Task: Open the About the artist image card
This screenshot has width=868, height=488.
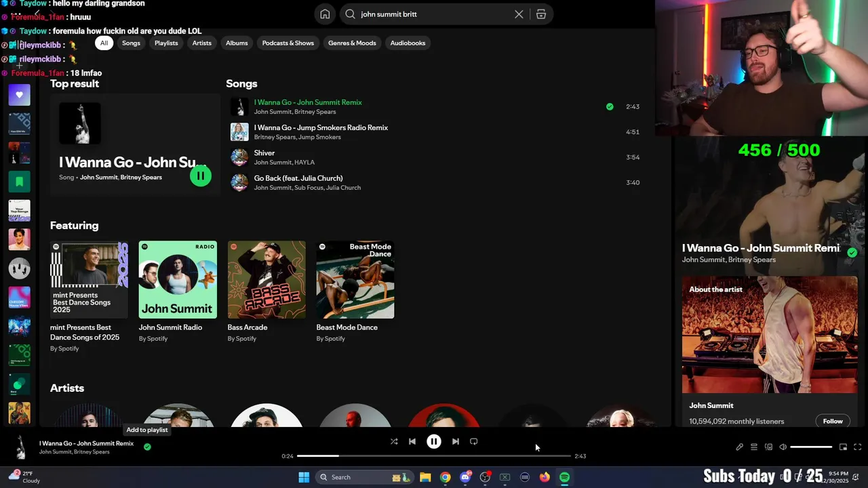Action: (x=770, y=335)
